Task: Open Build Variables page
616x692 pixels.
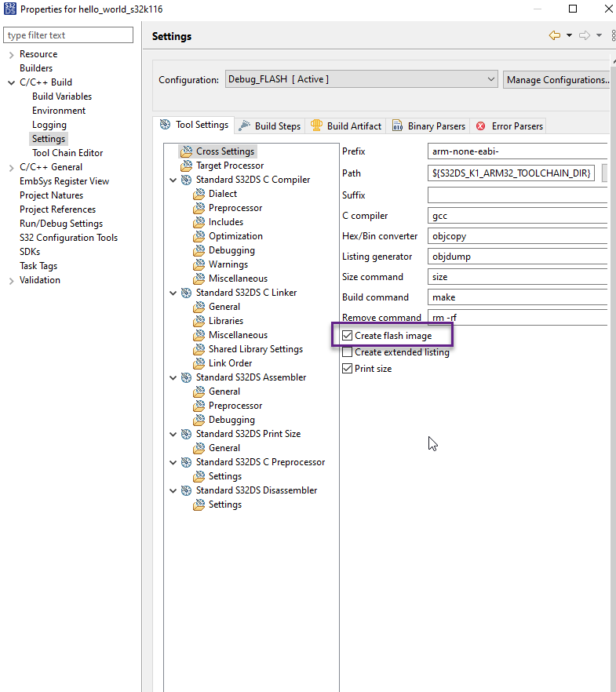Action: (62, 97)
